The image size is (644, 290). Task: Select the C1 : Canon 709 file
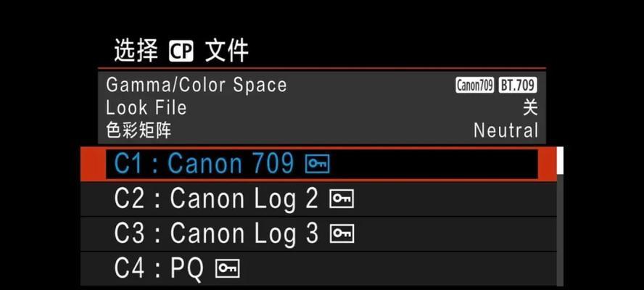point(318,164)
